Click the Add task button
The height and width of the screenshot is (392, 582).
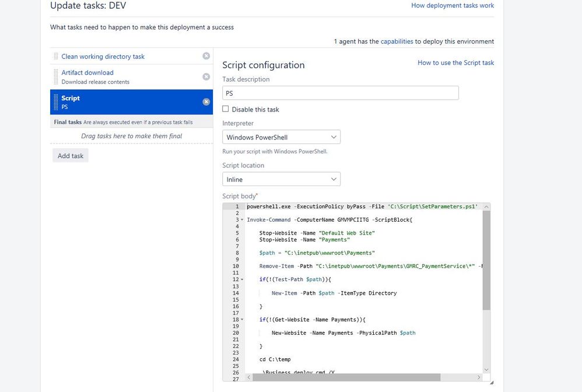[x=70, y=156]
